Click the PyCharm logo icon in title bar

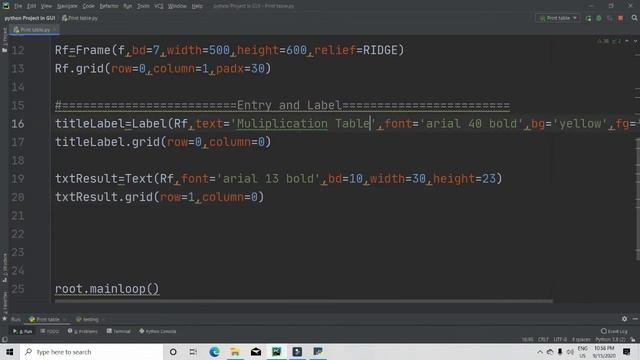point(6,6)
